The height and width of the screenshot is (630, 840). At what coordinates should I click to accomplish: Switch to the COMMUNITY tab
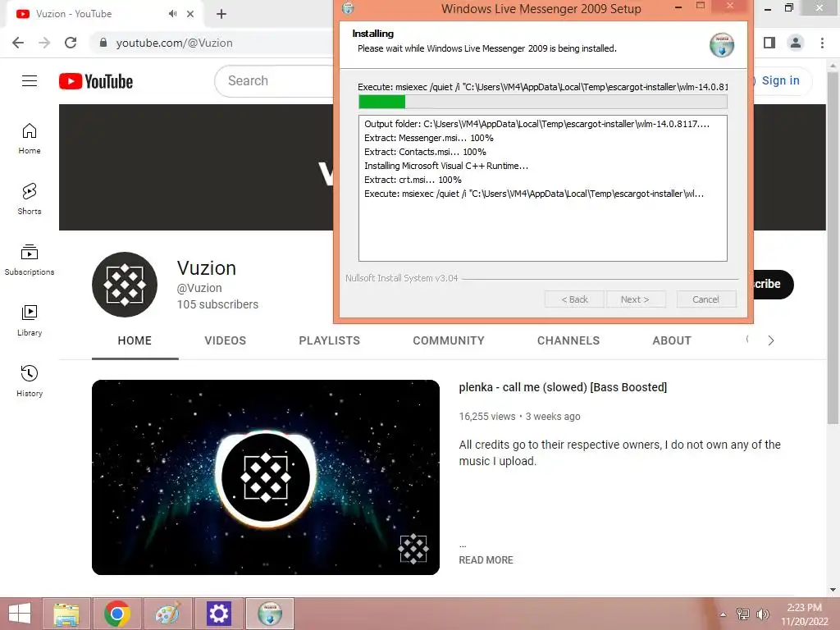tap(449, 340)
